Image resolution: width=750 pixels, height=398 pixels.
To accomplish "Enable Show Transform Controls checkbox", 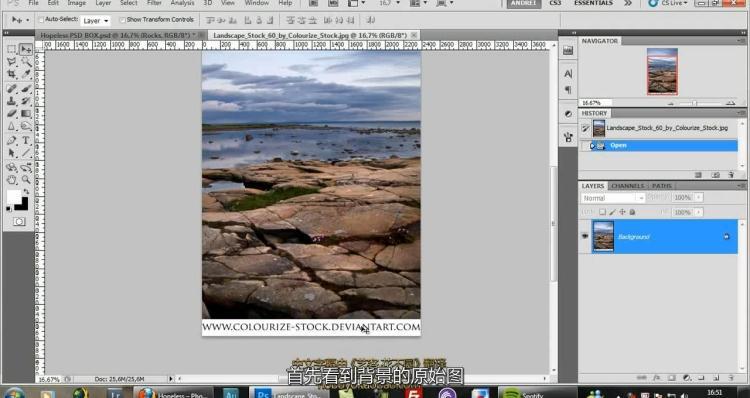I will (122, 20).
